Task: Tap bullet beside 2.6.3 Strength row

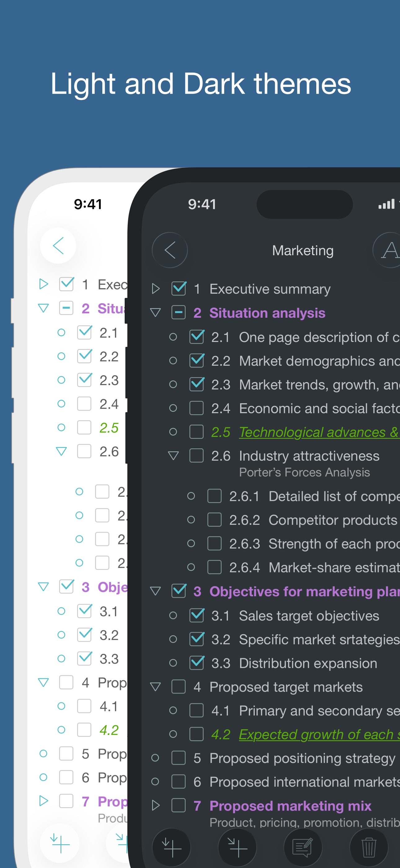Action: (x=191, y=543)
